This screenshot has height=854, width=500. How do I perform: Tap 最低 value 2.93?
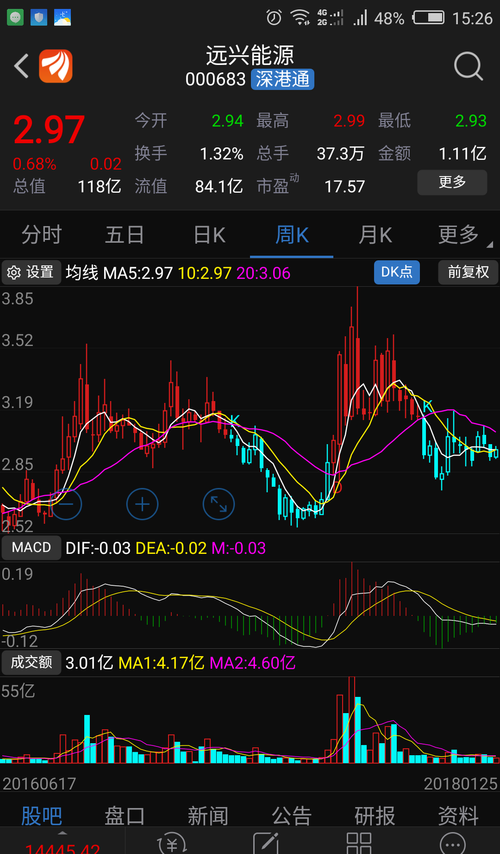[x=471, y=121]
